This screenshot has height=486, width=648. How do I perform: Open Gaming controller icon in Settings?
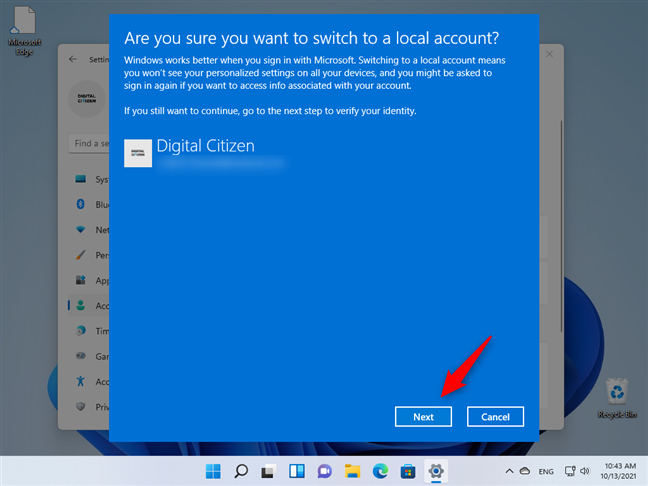pyautogui.click(x=81, y=356)
